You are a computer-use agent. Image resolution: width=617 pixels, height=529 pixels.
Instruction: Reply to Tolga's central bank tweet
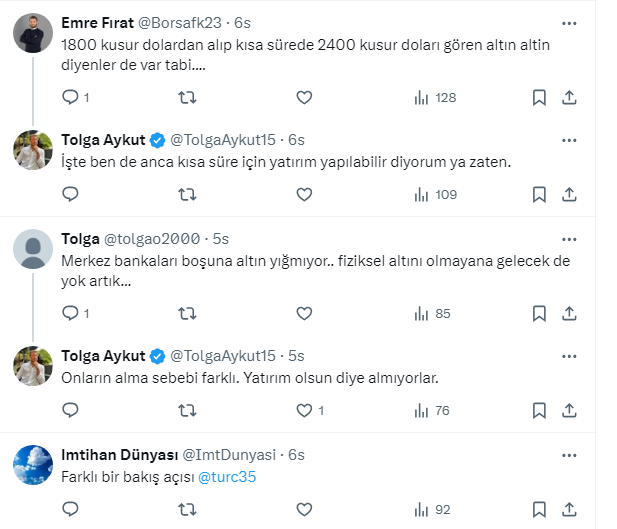(x=71, y=313)
